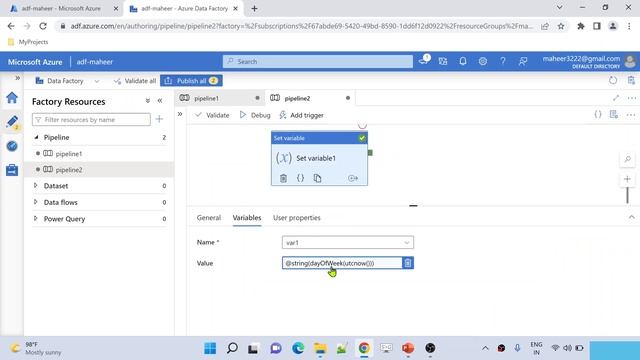Open PowerPoint from the taskbar
The width and height of the screenshot is (640, 360).
coord(408,348)
